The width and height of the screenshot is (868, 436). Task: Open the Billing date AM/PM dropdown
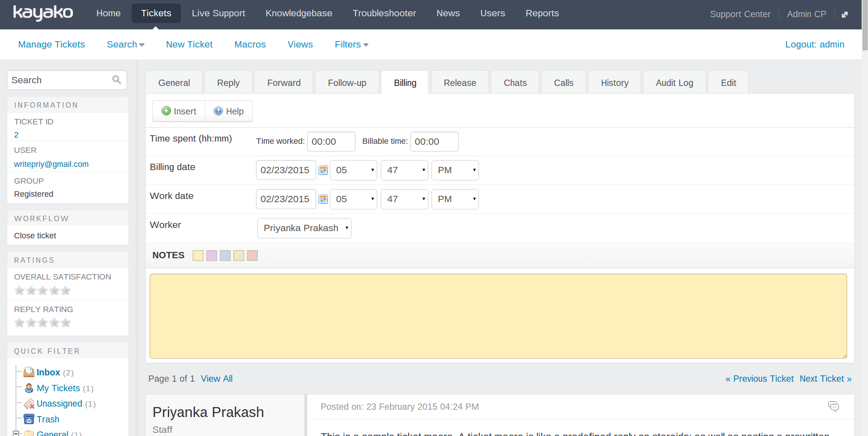pyautogui.click(x=455, y=170)
